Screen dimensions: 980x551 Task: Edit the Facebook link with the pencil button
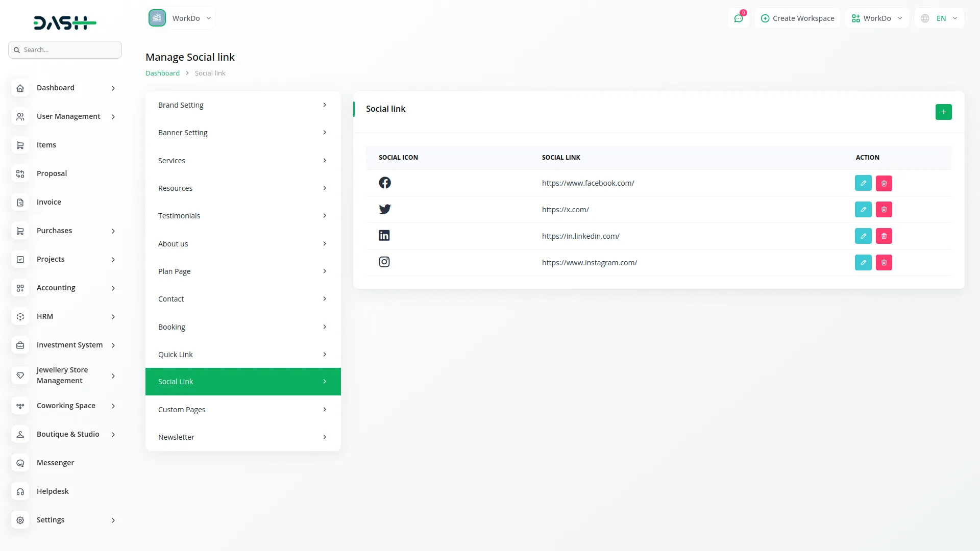point(863,183)
